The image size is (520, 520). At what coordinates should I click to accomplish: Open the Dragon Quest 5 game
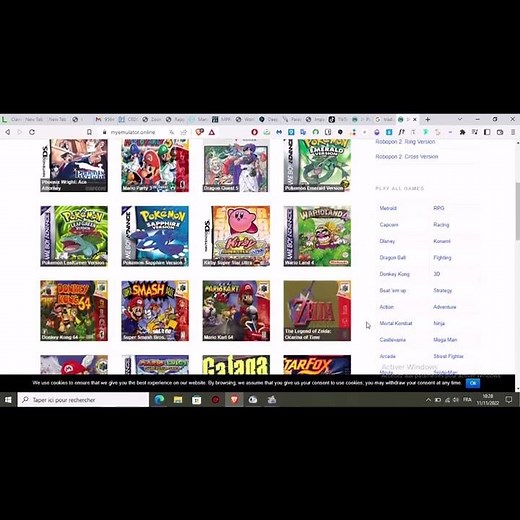tap(236, 166)
